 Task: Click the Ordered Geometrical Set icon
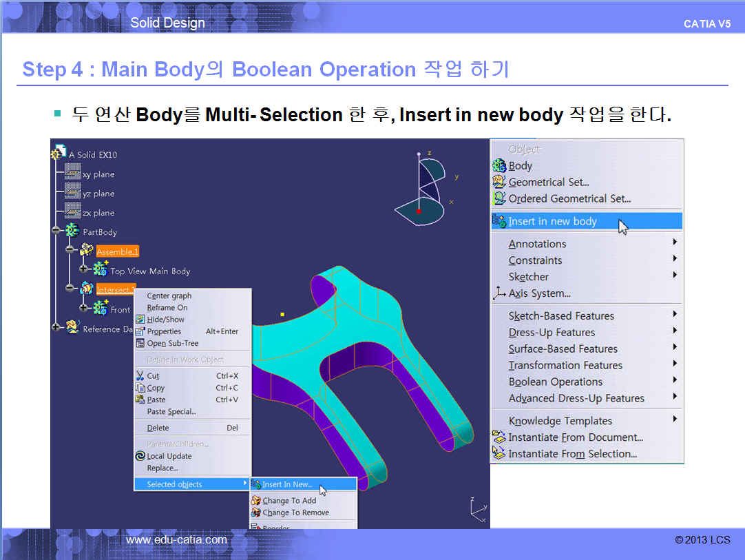point(499,199)
